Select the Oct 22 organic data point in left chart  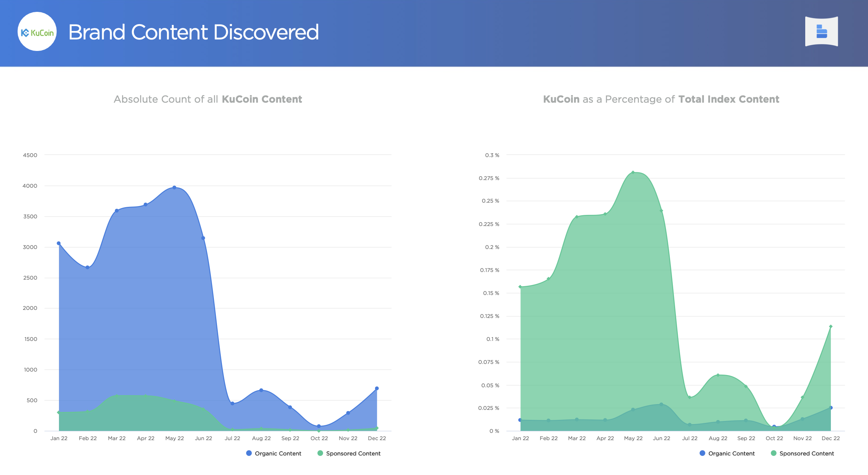[319, 426]
